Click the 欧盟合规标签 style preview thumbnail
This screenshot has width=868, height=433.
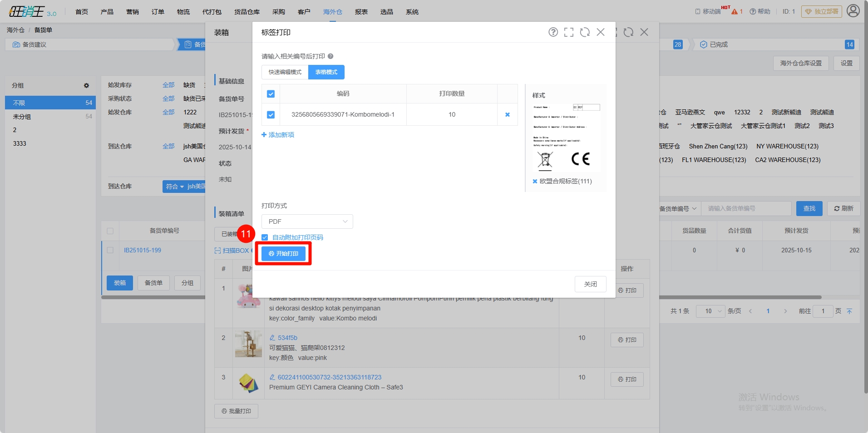(x=566, y=138)
